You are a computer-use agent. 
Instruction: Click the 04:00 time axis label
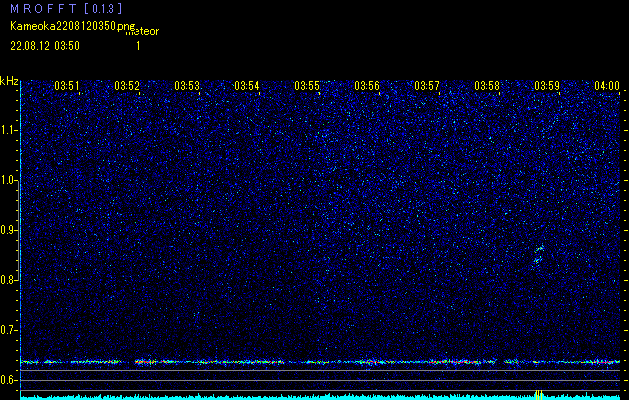point(607,85)
